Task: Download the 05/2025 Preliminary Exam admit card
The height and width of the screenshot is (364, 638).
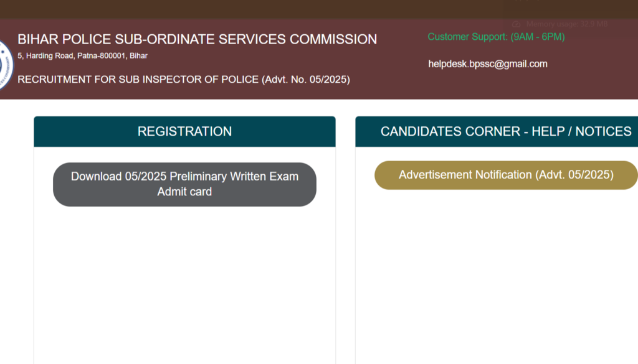Action: pyautogui.click(x=184, y=184)
